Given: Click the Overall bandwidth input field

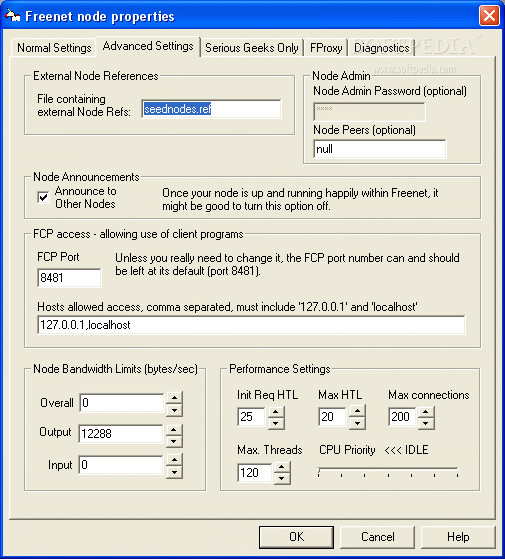Looking at the screenshot, I should pyautogui.click(x=122, y=403).
